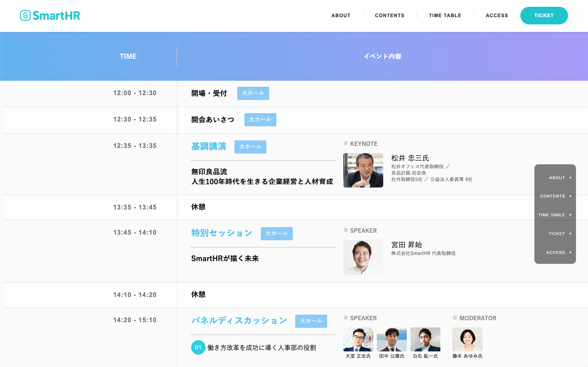This screenshot has width=588, height=367.
Task: Click the name 宮田 昇始
Action: (x=406, y=245)
